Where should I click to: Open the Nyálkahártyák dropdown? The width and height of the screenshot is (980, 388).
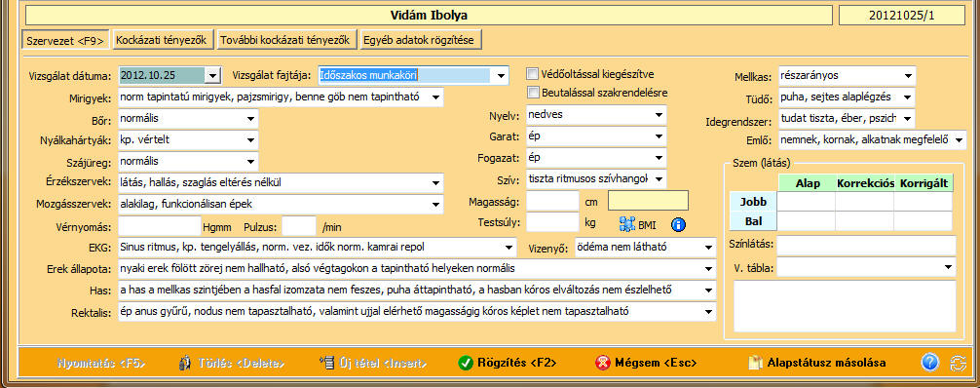click(x=250, y=140)
